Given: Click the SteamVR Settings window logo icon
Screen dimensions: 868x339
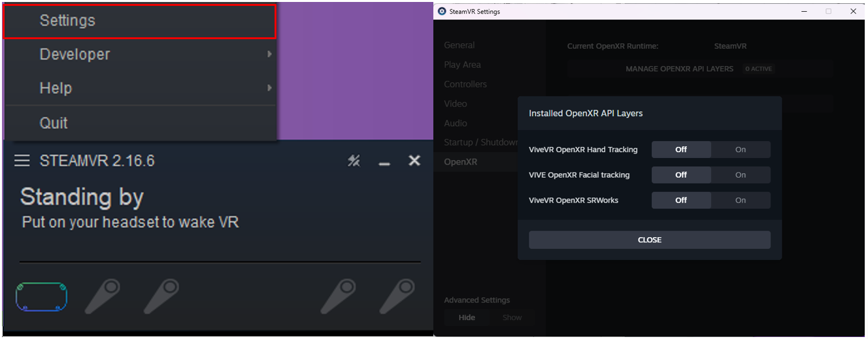Looking at the screenshot, I should click(x=442, y=11).
